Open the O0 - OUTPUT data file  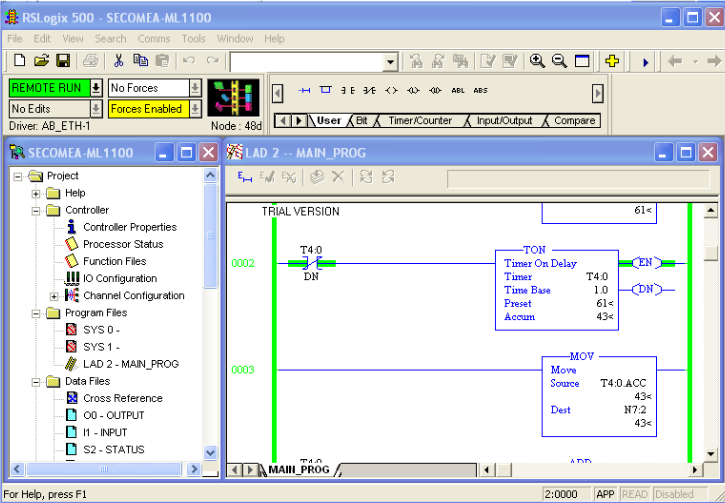(x=114, y=415)
